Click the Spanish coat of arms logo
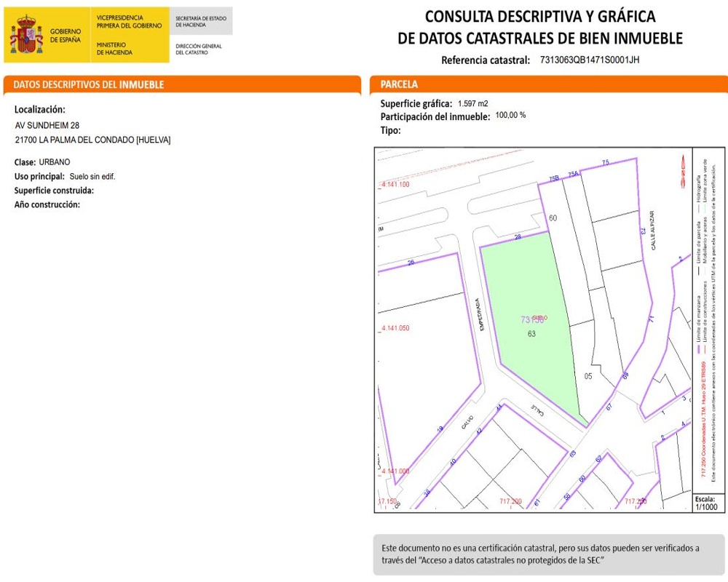Image resolution: width=728 pixels, height=582 pixels. tap(26, 34)
